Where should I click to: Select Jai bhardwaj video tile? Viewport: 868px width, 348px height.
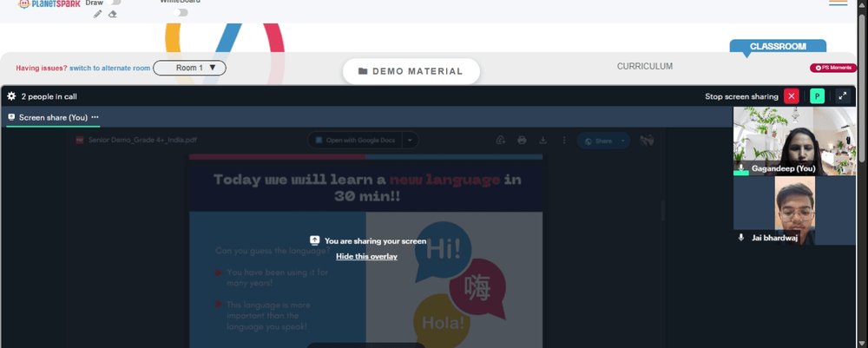(794, 211)
